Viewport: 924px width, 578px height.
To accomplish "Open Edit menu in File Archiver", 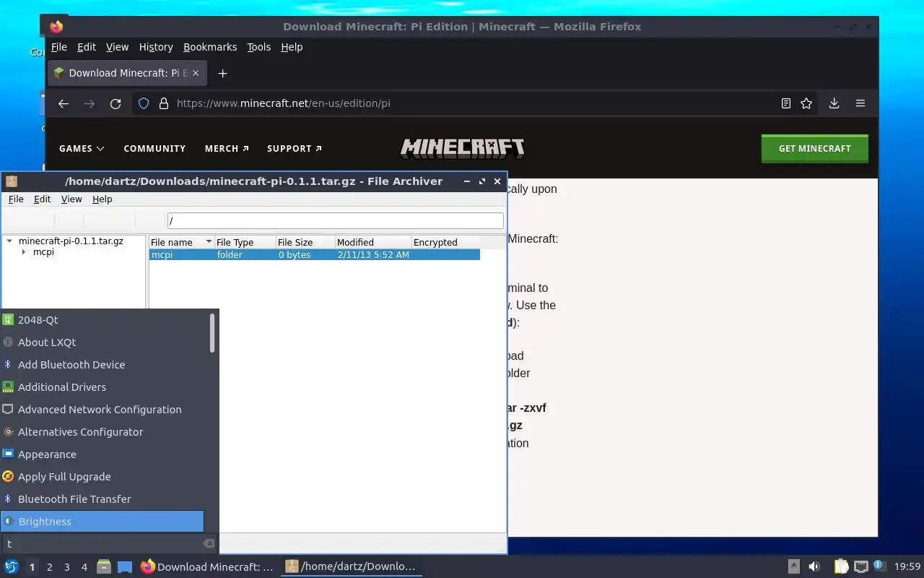I will coord(43,199).
